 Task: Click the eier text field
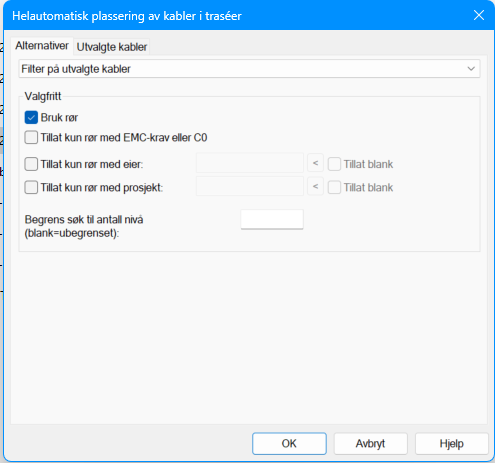[x=250, y=163]
